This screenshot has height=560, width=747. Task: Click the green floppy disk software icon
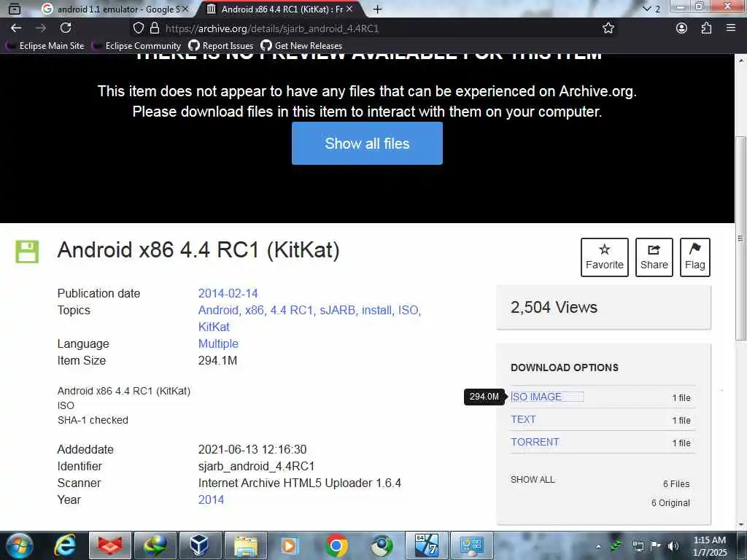click(27, 252)
